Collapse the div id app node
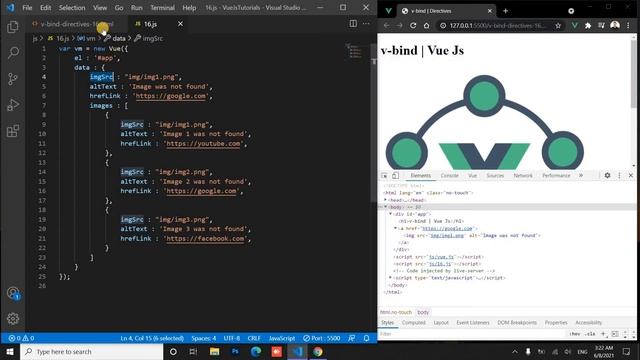The height and width of the screenshot is (360, 640). [391, 214]
